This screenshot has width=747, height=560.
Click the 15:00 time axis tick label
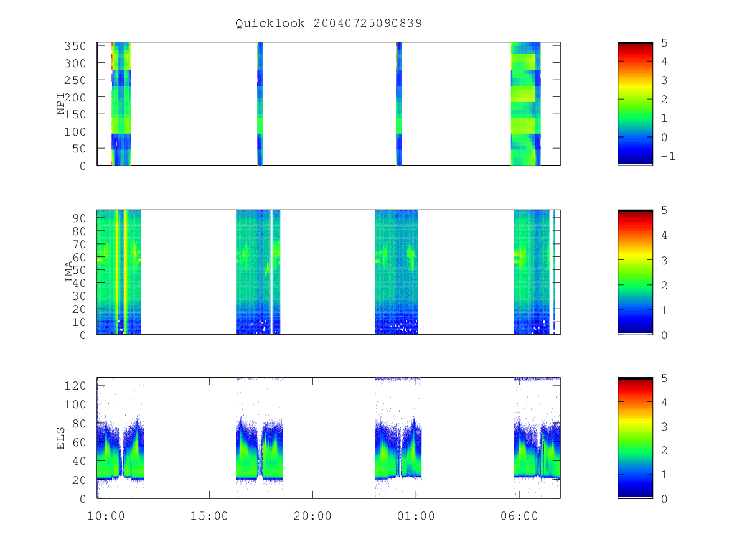click(210, 516)
